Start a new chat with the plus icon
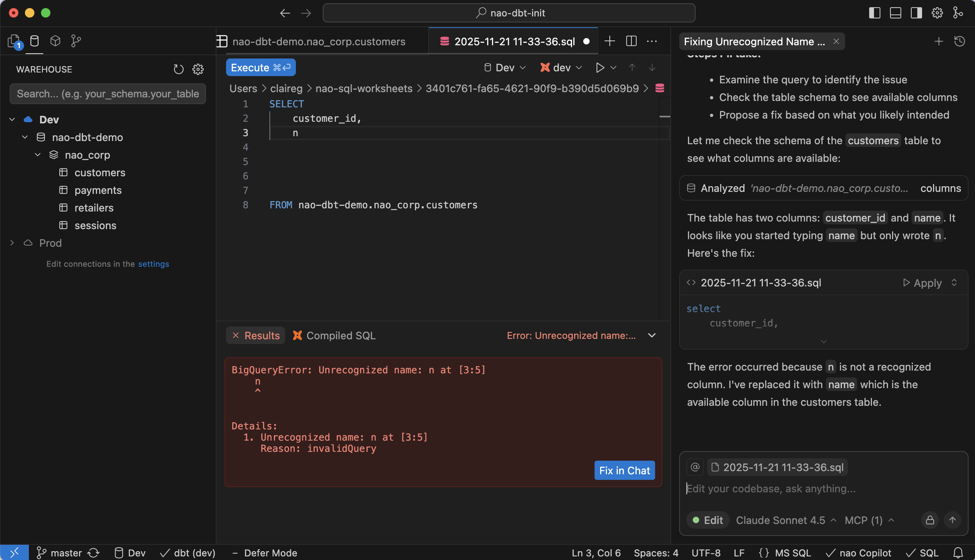 pyautogui.click(x=939, y=41)
